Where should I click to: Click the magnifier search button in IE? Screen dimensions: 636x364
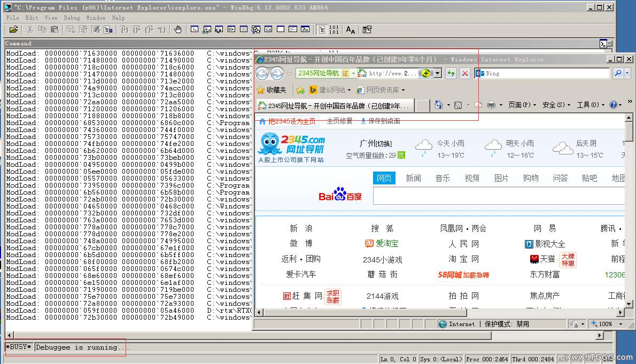click(618, 73)
